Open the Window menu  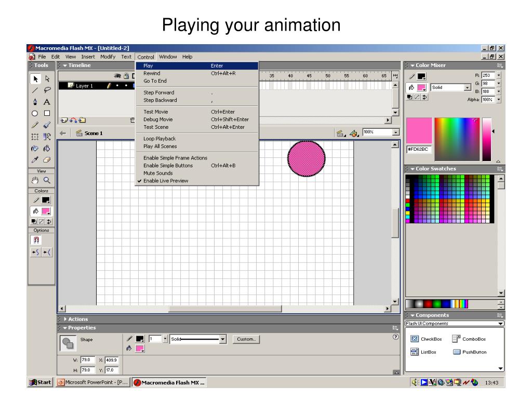(x=168, y=57)
